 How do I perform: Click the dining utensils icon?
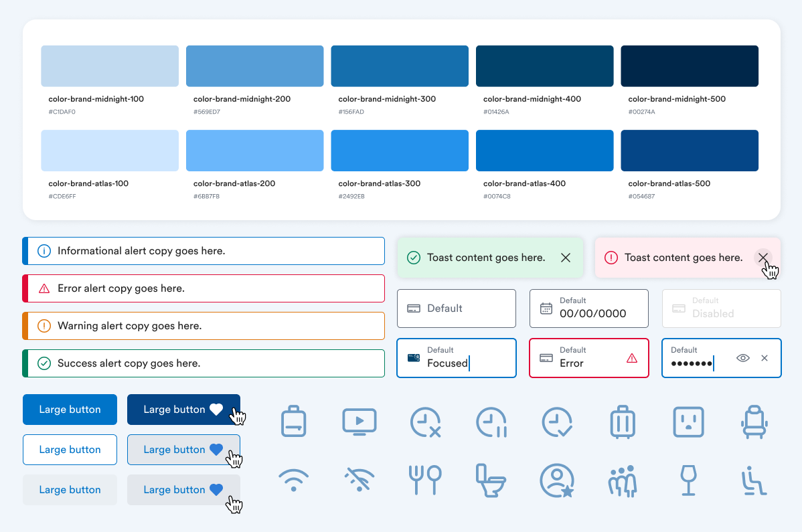click(x=425, y=480)
